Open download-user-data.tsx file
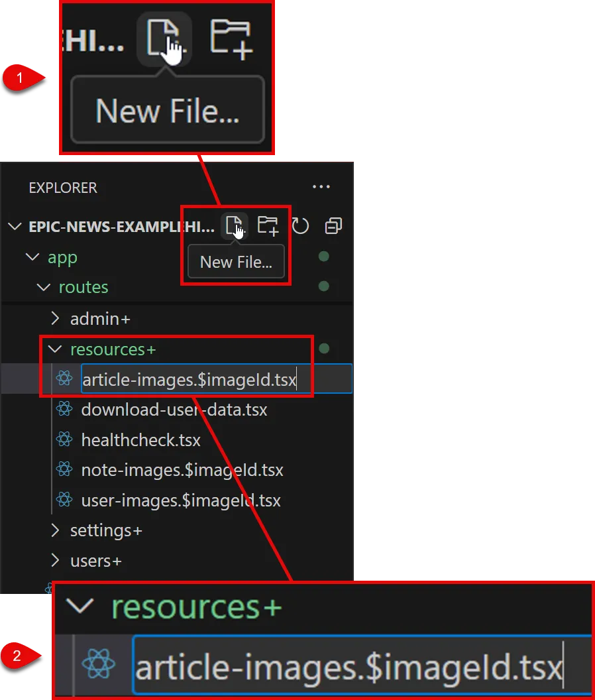The height and width of the screenshot is (700, 595). pos(174,410)
